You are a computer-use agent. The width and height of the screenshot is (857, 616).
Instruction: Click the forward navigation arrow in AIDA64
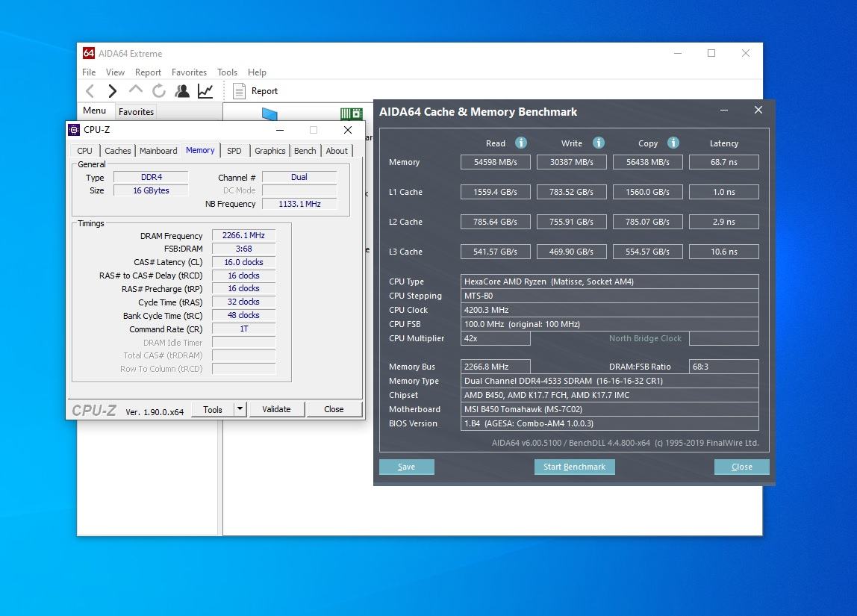click(112, 91)
